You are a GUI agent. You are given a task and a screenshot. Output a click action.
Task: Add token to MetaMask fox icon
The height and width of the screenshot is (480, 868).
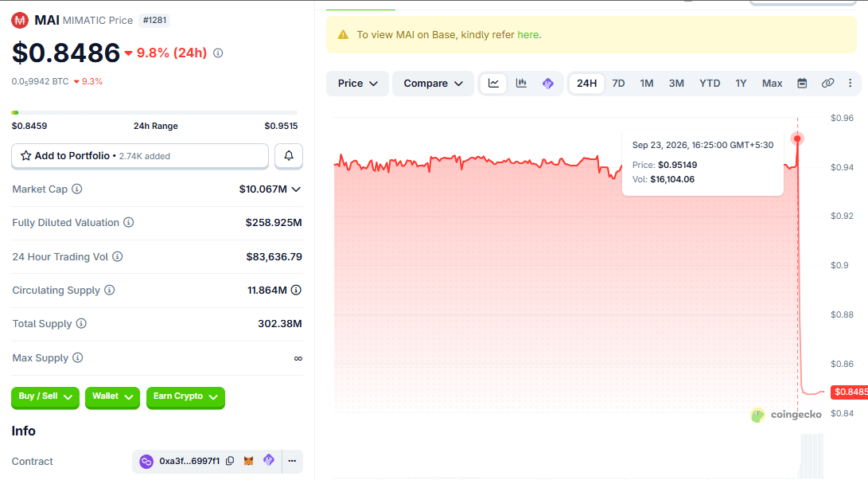(248, 461)
